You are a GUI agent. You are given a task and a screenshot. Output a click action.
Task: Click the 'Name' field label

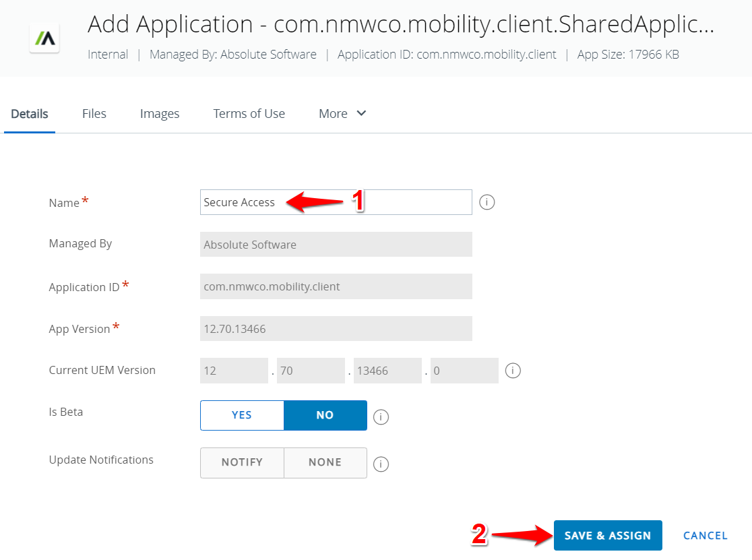point(64,203)
